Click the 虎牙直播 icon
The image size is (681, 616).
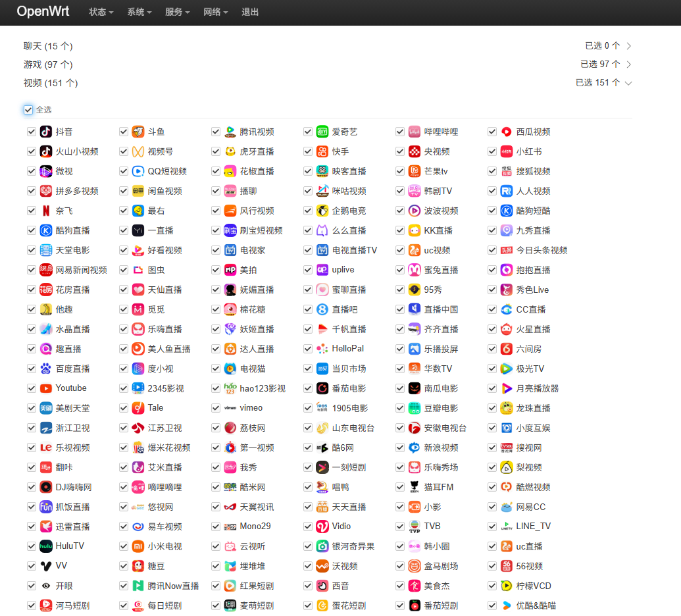point(230,151)
